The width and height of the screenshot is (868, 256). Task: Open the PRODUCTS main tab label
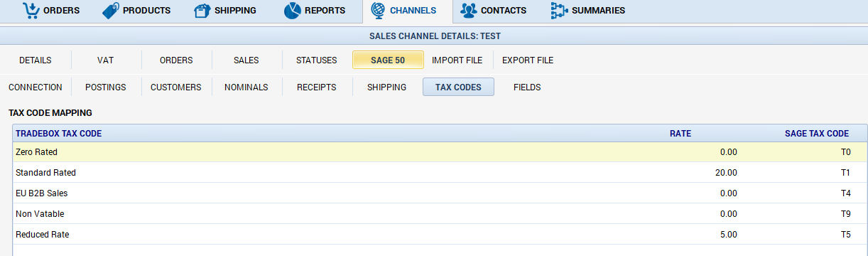147,11
